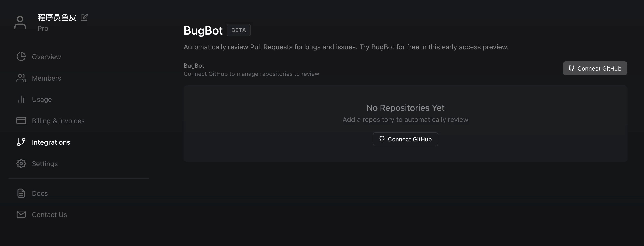This screenshot has width=644, height=246.
Task: Navigate to Billing & Invoices
Action: coord(58,121)
